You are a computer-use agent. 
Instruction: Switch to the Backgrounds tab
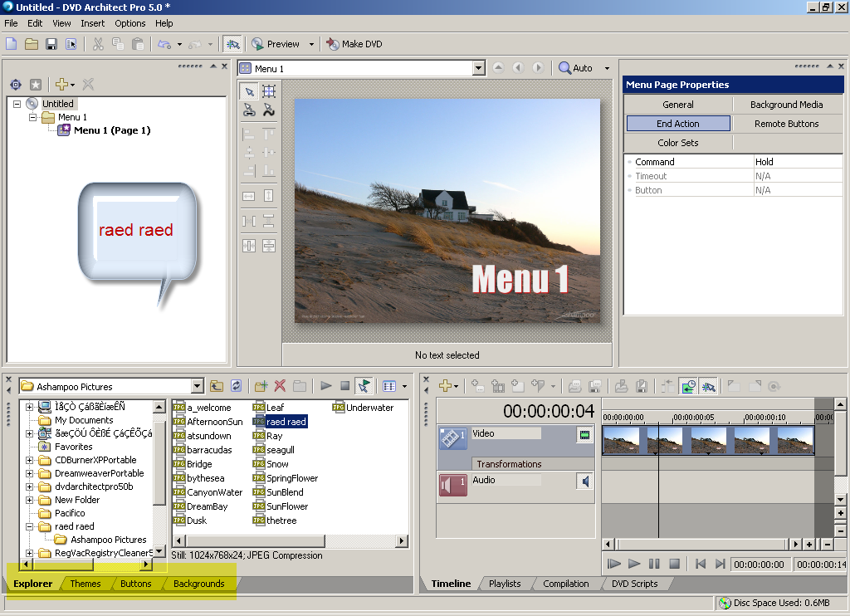[x=199, y=584]
